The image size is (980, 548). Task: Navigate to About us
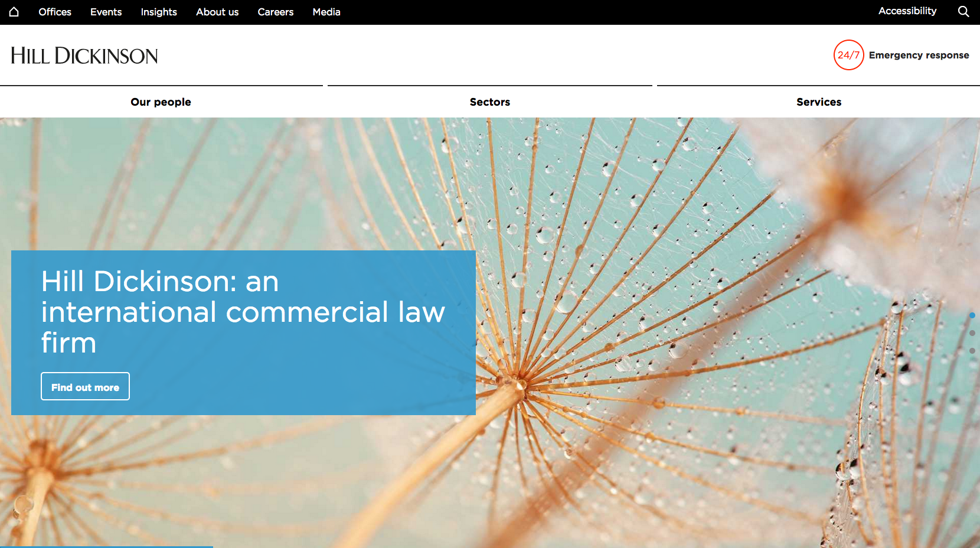click(217, 12)
